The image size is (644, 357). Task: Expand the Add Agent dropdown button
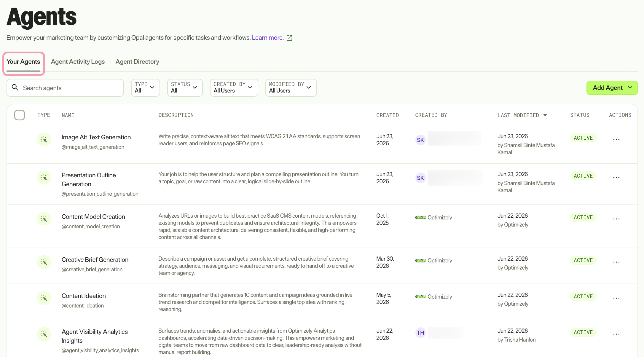coord(612,88)
